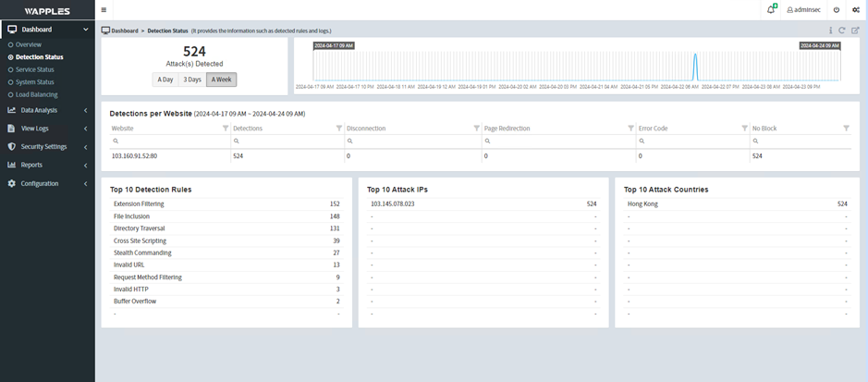Click the hamburger menu icon to collapse sidebar
Viewport: 868px width, 382px height.
[104, 10]
